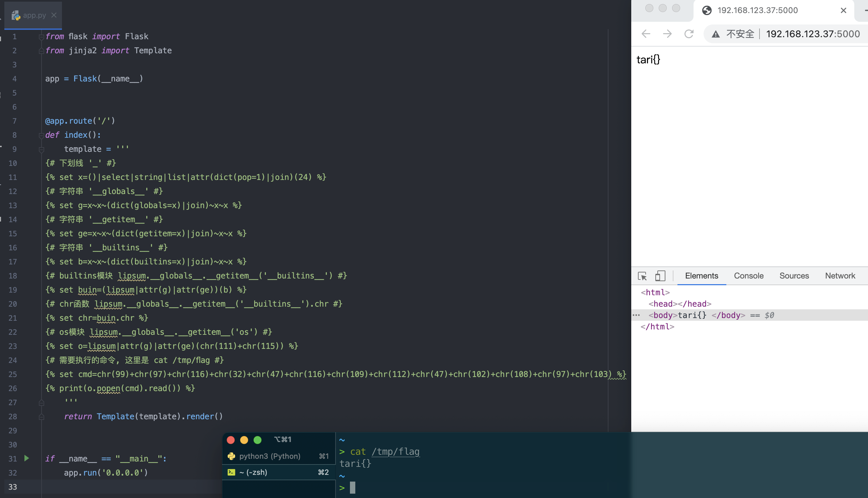Click the Python icon on the app.py tab
Screen dimensions: 868x498
coord(16,15)
